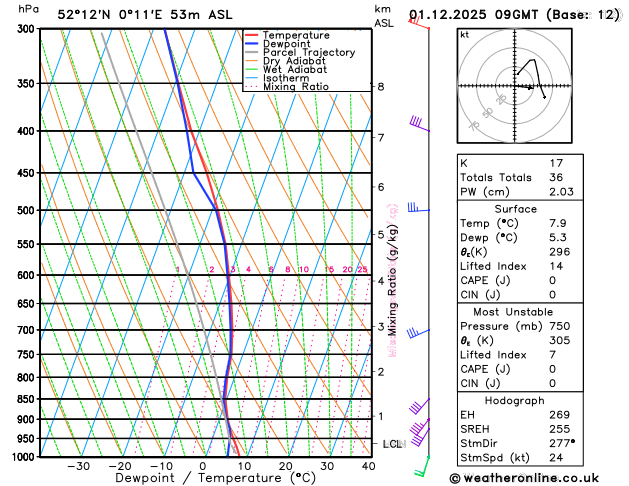Viewport: 629px width, 486px height.
Task: Click the Pressure (mb) value 750
Action: [x=560, y=326]
